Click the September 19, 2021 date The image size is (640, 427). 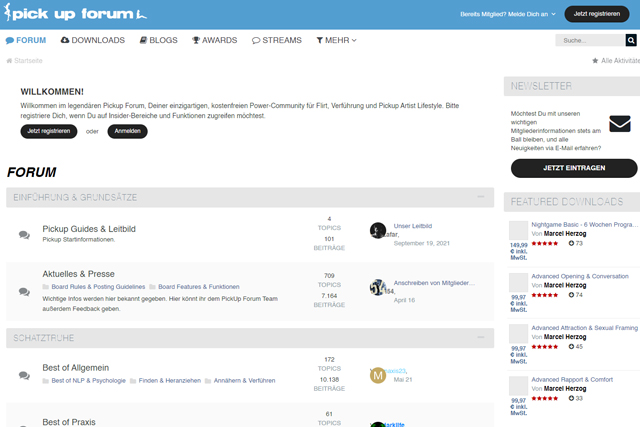click(422, 243)
